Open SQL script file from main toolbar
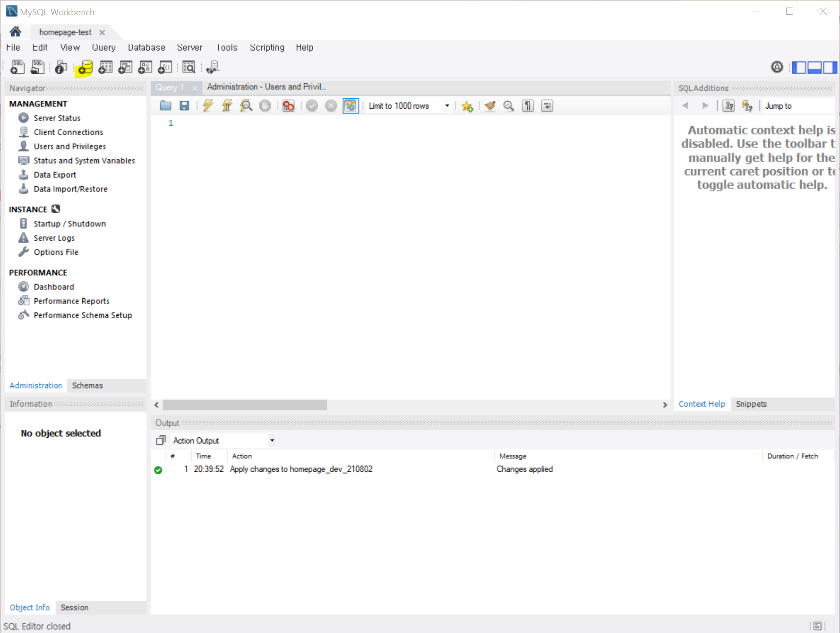Screen dimensions: 840x633 (x=38, y=67)
